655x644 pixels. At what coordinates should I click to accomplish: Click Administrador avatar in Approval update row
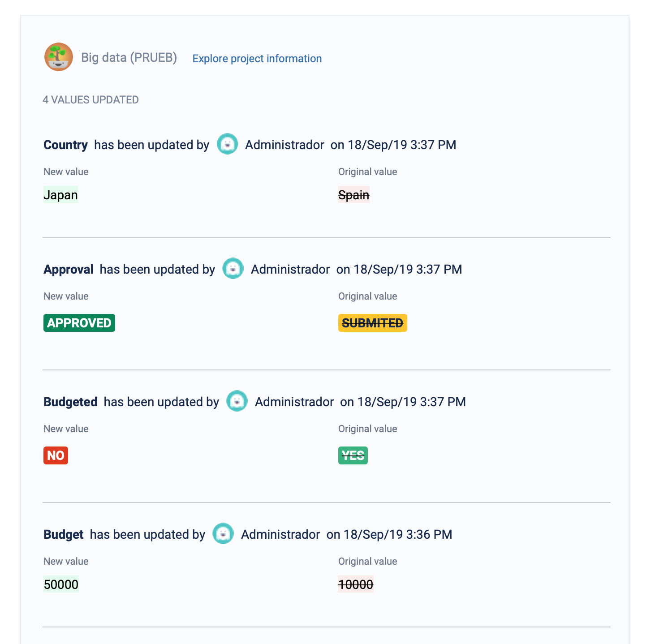tap(233, 269)
